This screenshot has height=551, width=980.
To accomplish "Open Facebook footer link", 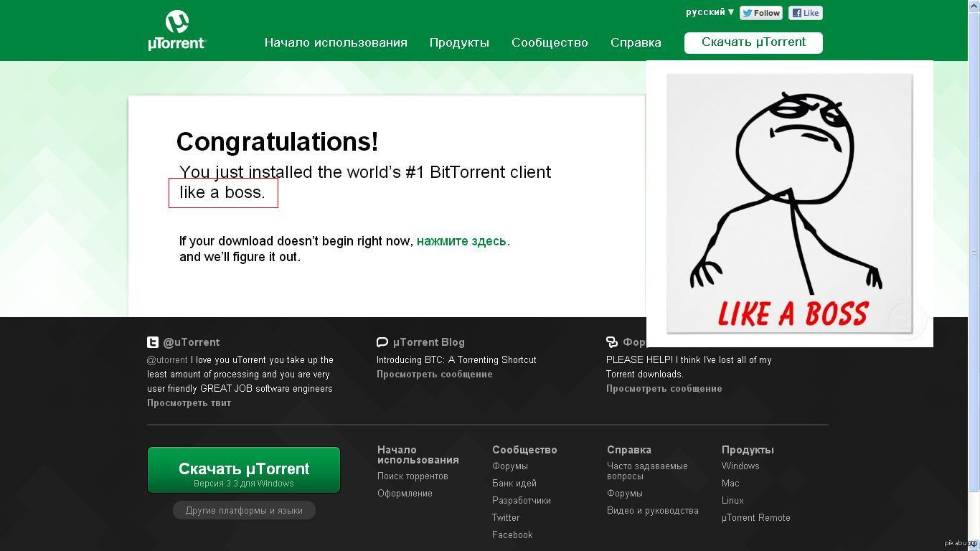I will pyautogui.click(x=512, y=535).
